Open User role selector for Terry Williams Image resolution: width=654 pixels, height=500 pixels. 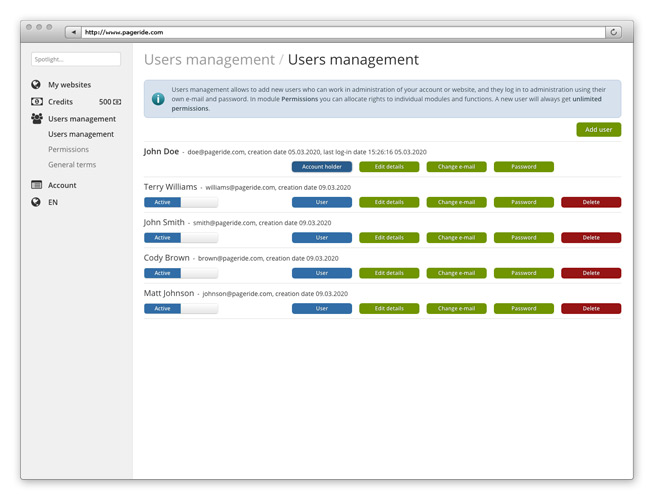pos(321,202)
